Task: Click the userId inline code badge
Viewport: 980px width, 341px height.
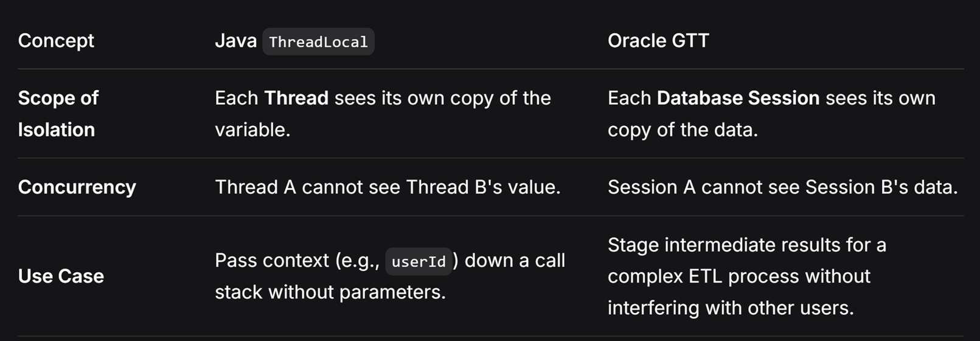Action: [x=419, y=261]
